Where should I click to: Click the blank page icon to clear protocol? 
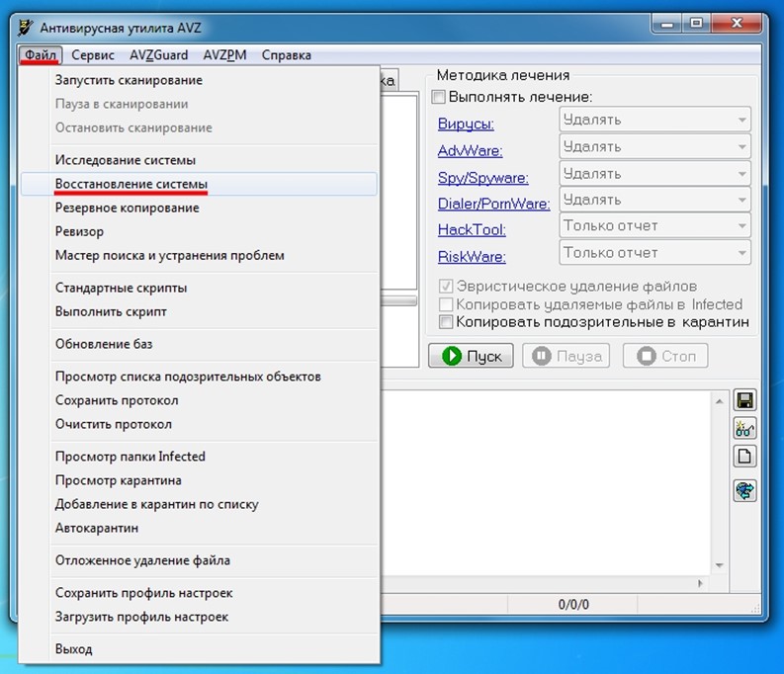(744, 457)
